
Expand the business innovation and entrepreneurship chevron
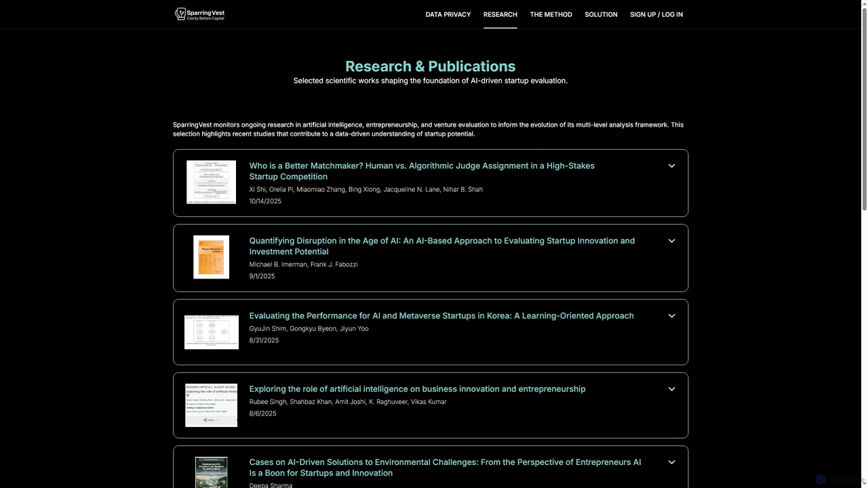coord(671,389)
